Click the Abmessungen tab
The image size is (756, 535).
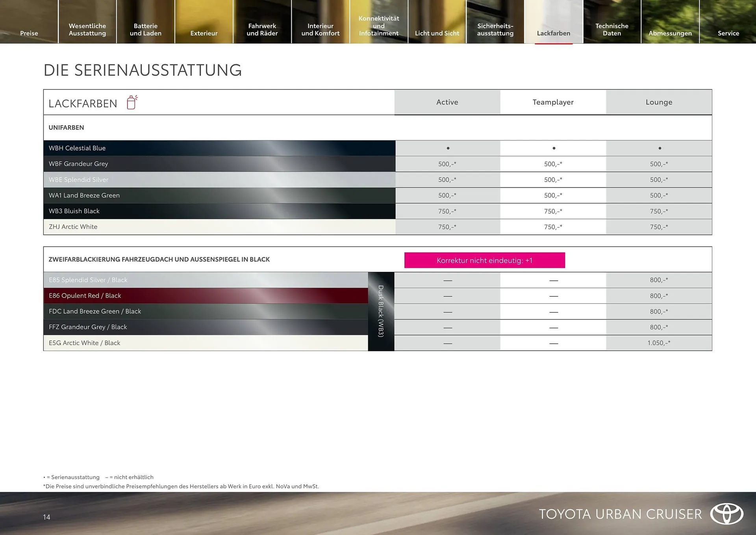pyautogui.click(x=670, y=33)
